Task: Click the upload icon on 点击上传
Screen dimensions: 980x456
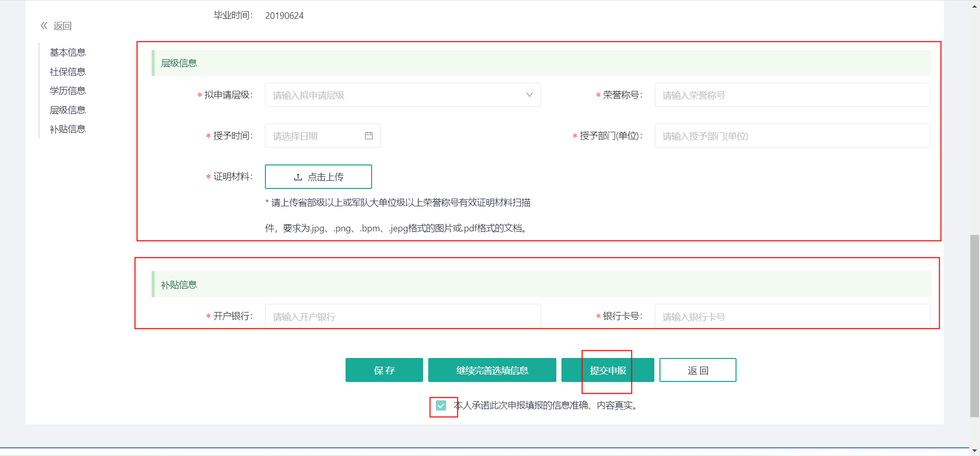Action: coord(298,177)
